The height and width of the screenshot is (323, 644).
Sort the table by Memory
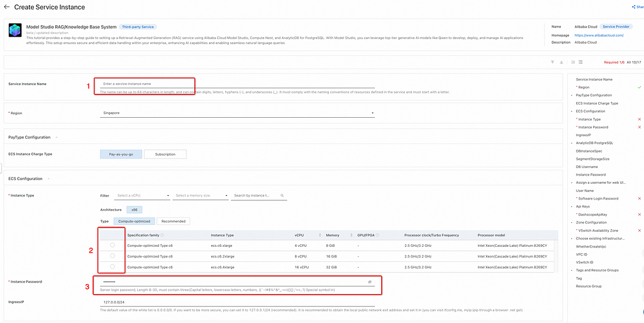[x=352, y=235]
